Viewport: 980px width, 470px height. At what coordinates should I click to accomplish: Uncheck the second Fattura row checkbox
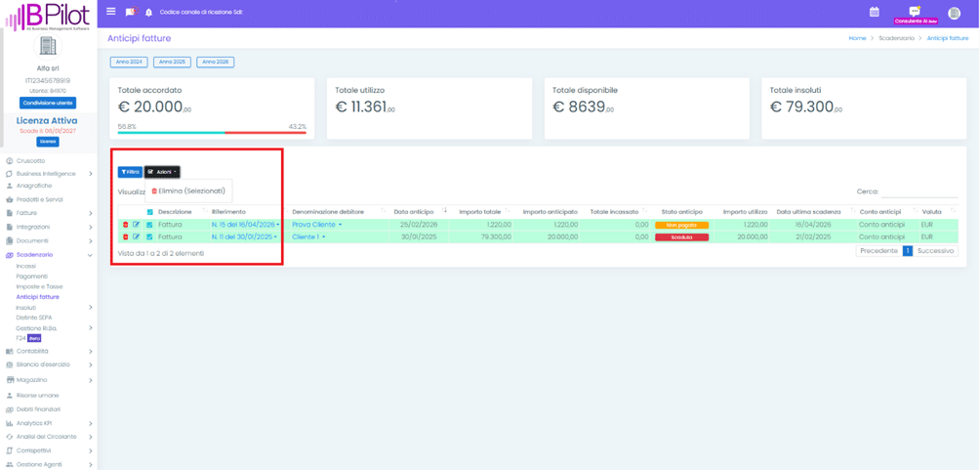click(x=149, y=236)
